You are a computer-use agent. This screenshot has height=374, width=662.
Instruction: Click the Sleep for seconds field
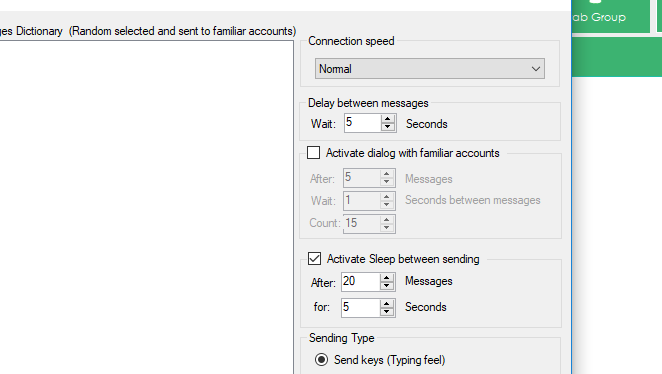coord(361,307)
